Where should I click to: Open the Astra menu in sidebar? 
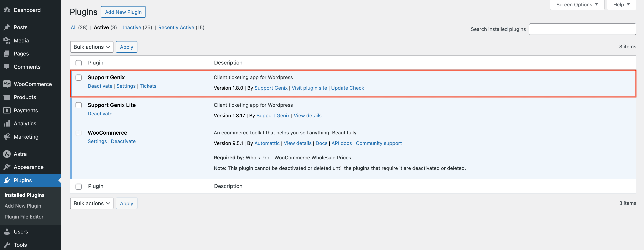(x=7, y=154)
